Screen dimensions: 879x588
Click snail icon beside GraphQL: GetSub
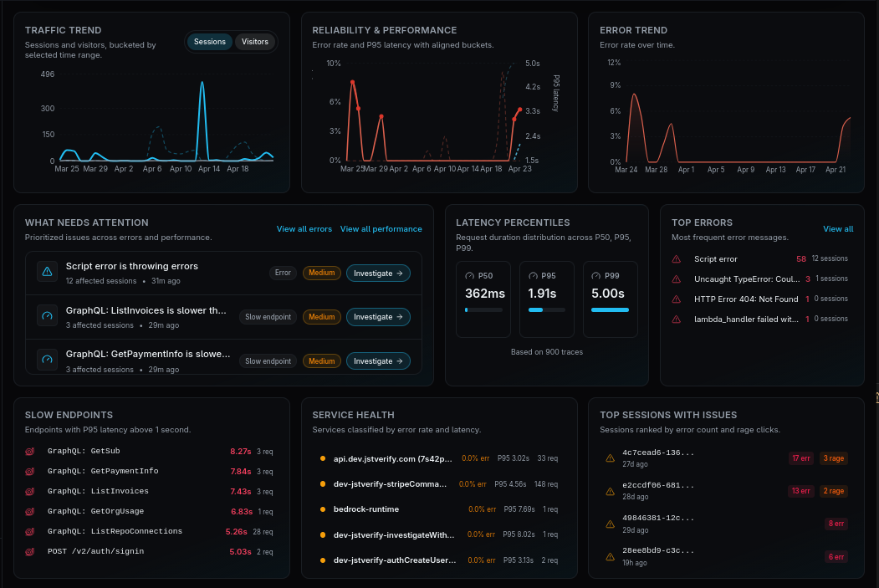click(x=30, y=451)
